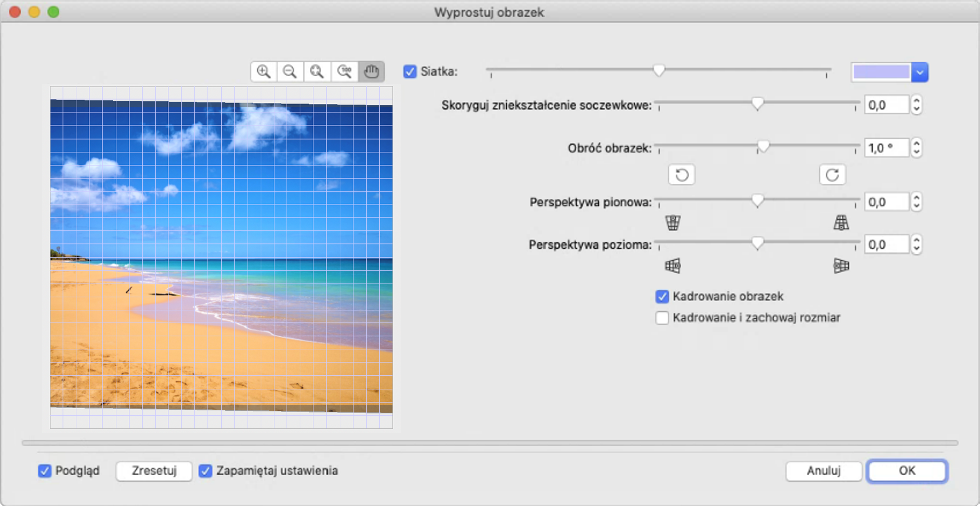Toggle the Podgląd preview checkbox
The image size is (980, 506).
coord(45,471)
